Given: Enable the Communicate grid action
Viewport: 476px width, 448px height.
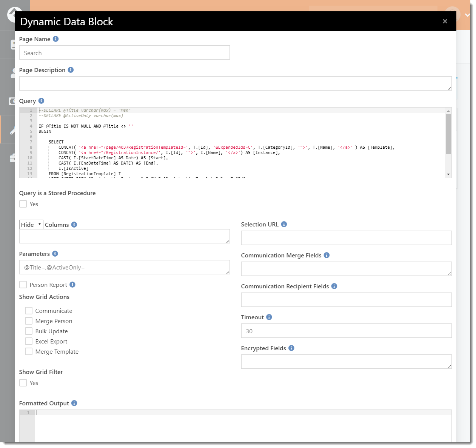Looking at the screenshot, I should (x=29, y=311).
